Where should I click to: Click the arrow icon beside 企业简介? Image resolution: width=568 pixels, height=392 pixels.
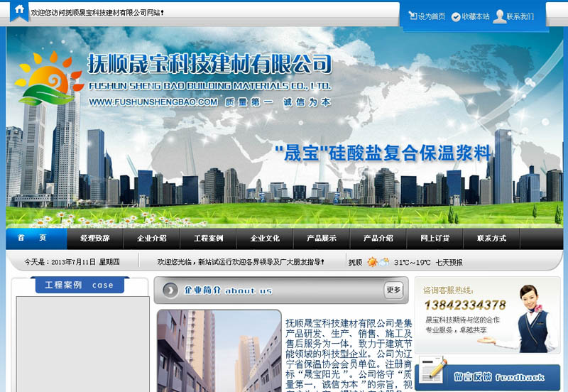pyautogui.click(x=170, y=290)
